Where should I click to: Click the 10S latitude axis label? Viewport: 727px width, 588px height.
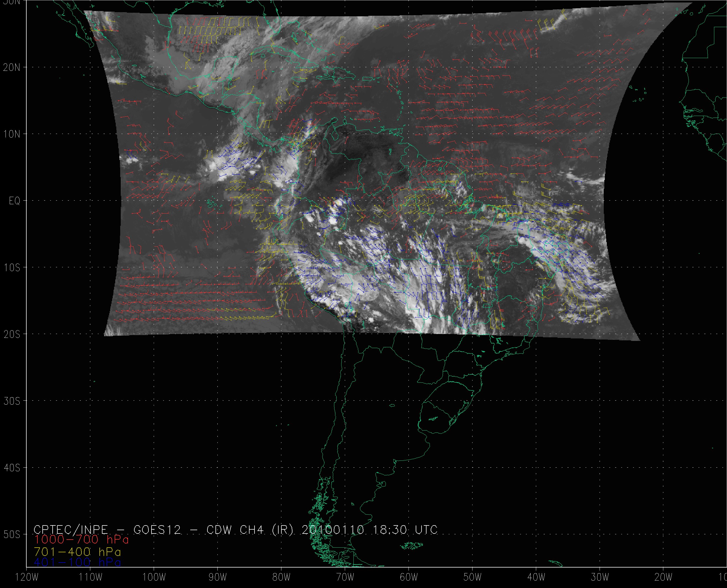pyautogui.click(x=12, y=268)
